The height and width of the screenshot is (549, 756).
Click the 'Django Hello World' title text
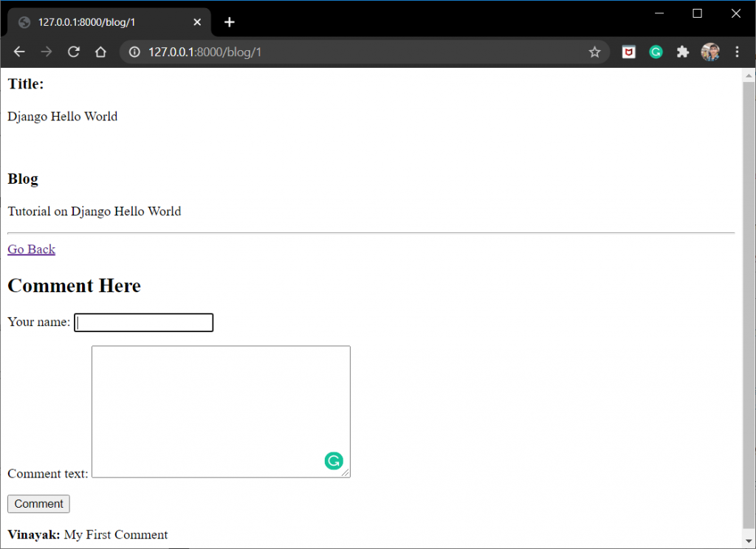tap(63, 117)
